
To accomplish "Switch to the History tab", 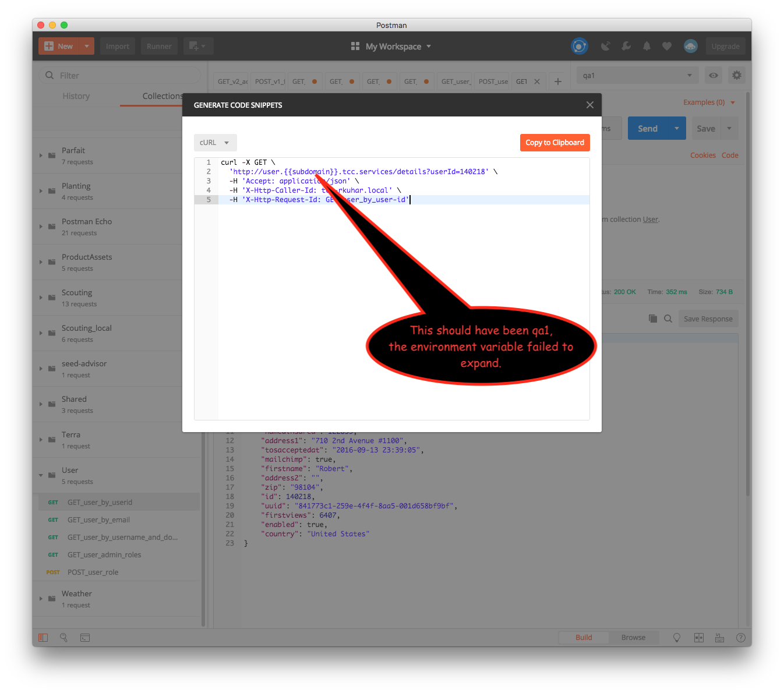I will coord(76,96).
